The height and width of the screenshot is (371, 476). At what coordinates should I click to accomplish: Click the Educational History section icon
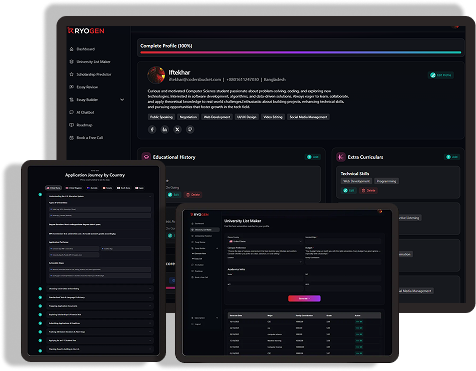[x=146, y=157]
